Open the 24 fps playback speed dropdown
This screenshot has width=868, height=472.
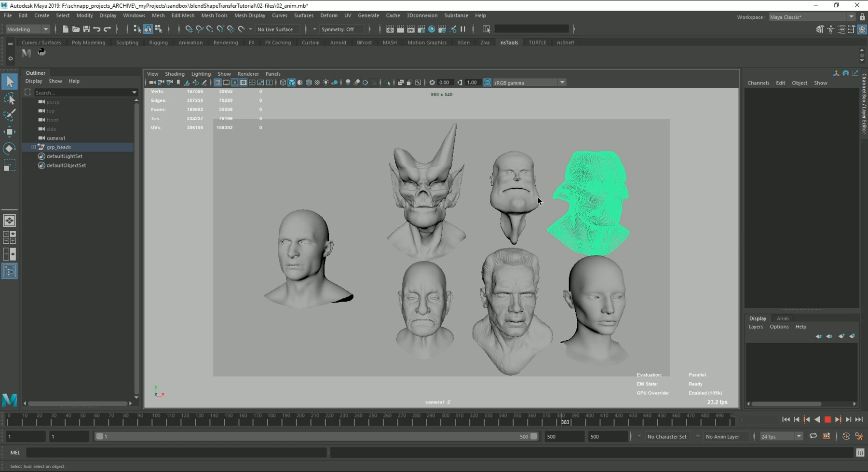798,436
